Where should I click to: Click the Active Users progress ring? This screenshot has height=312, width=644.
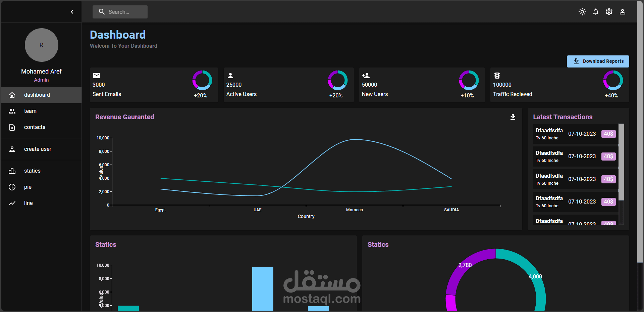click(338, 80)
